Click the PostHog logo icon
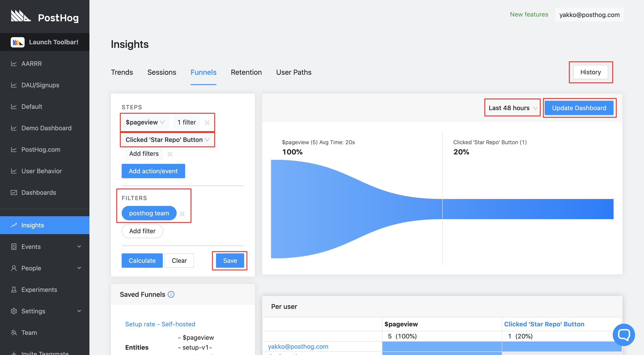The height and width of the screenshot is (355, 644). tap(21, 16)
